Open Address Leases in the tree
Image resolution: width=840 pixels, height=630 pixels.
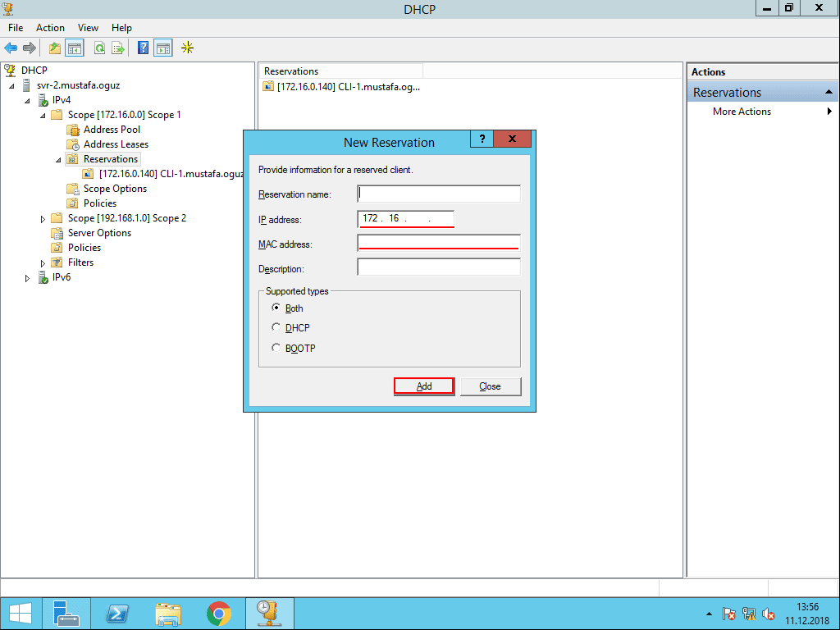pos(116,144)
